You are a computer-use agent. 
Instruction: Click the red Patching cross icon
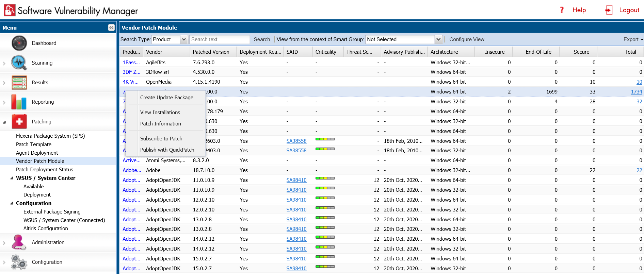pos(19,122)
